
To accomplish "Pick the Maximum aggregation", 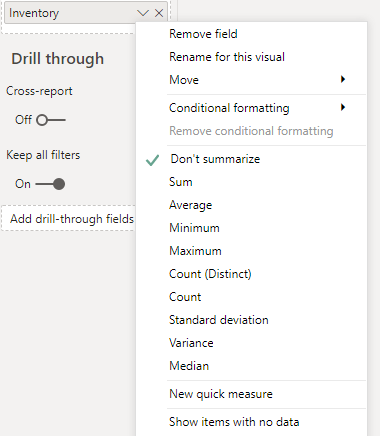I will click(x=195, y=251).
